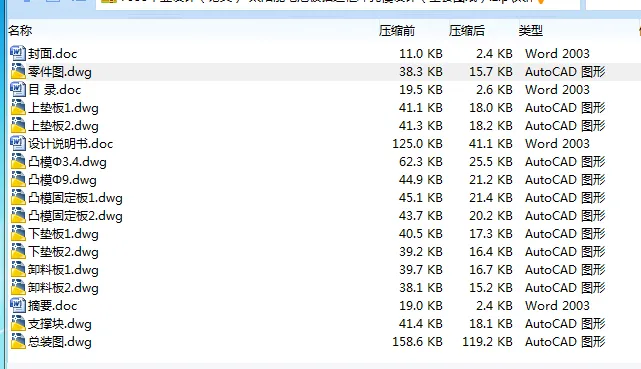Image resolution: width=641 pixels, height=369 pixels.
Task: Select the file name 下垫板2.dwg
Action: click(x=63, y=251)
